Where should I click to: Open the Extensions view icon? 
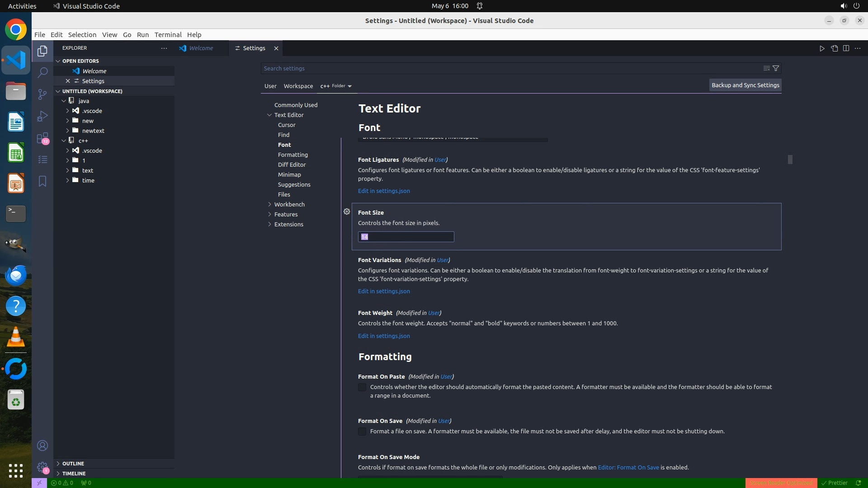42,138
